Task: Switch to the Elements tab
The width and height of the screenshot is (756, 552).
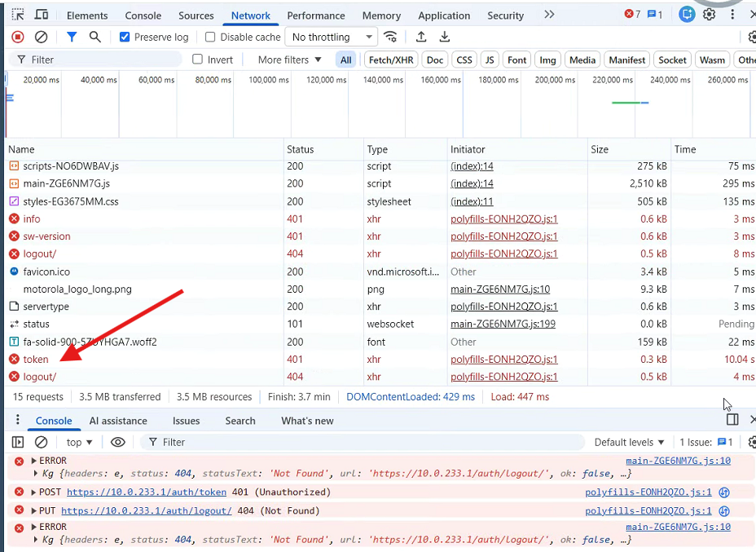Action: (x=87, y=15)
